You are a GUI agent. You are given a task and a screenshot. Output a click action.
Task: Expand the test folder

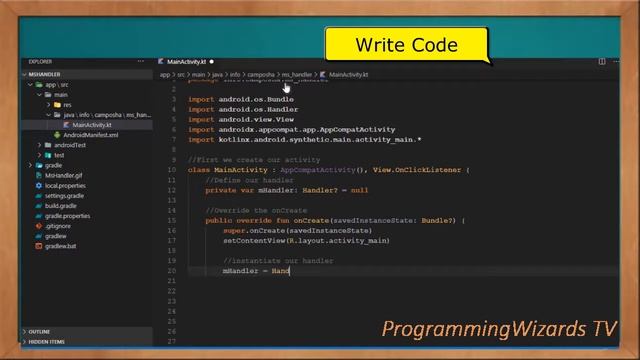40,155
